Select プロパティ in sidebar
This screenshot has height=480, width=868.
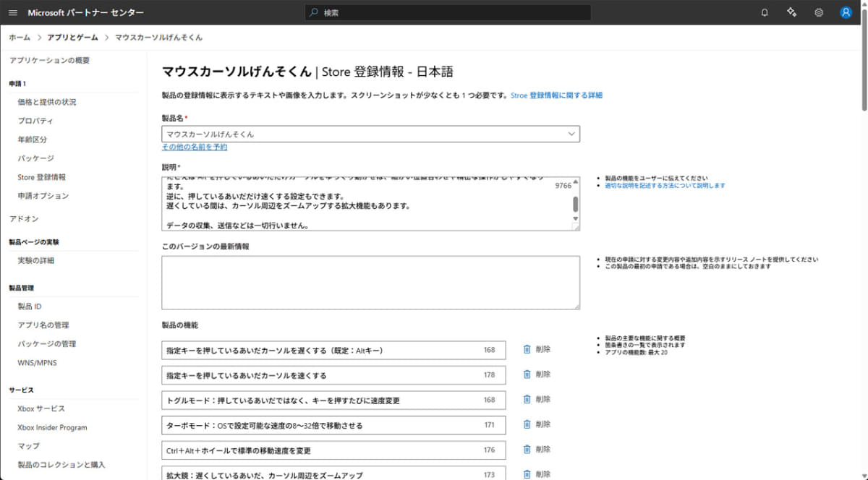click(35, 121)
